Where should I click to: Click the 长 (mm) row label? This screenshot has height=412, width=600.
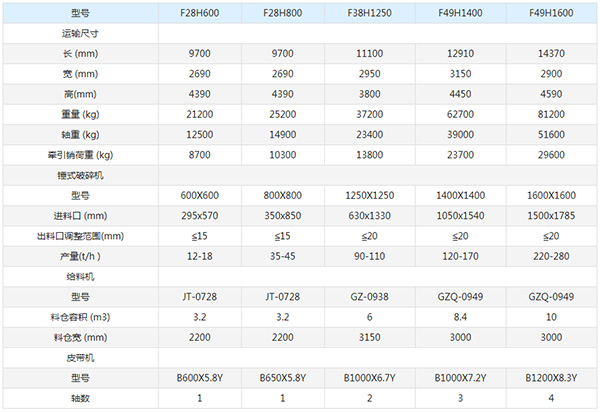80,54
